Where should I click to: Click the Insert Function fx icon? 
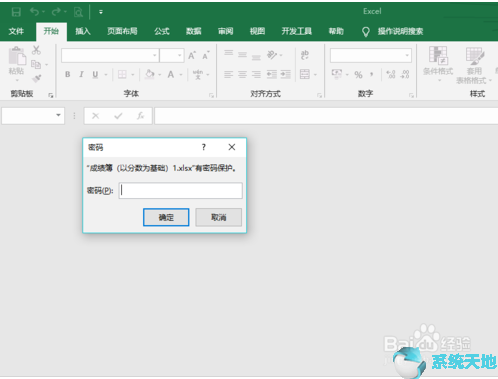(x=140, y=116)
